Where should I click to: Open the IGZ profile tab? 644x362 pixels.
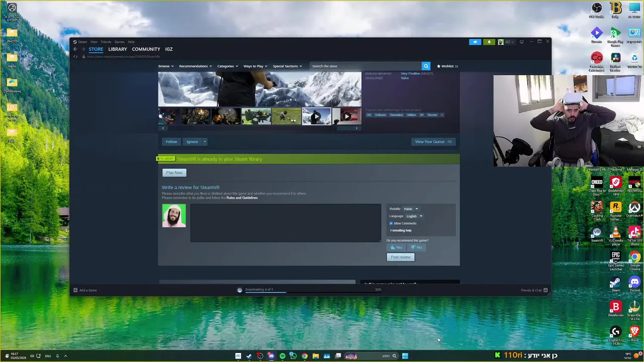click(169, 49)
